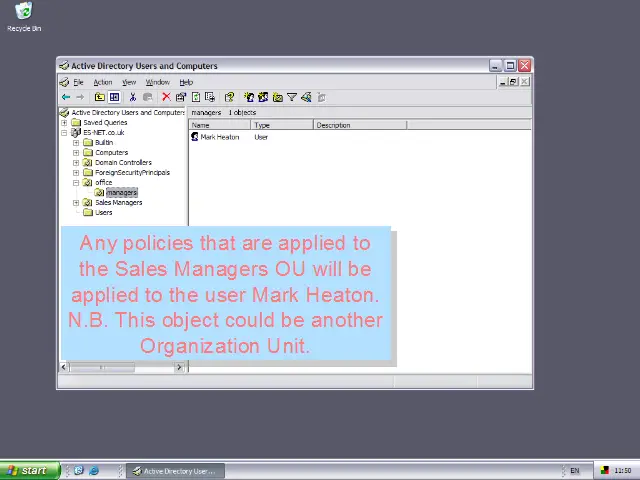
Task: Click the Cut scissors icon
Action: click(133, 97)
